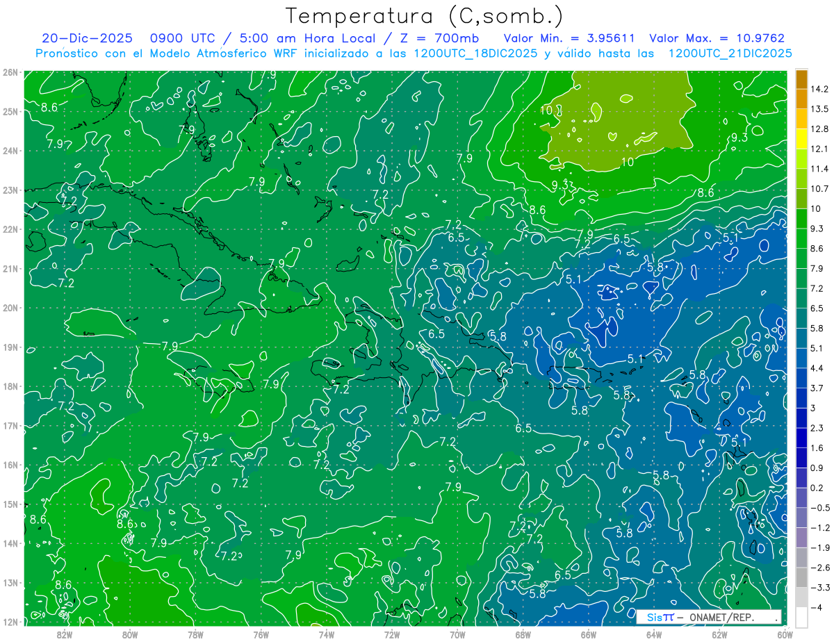Click the 18N latitude axis label
The width and height of the screenshot is (834, 644).
(x=10, y=386)
